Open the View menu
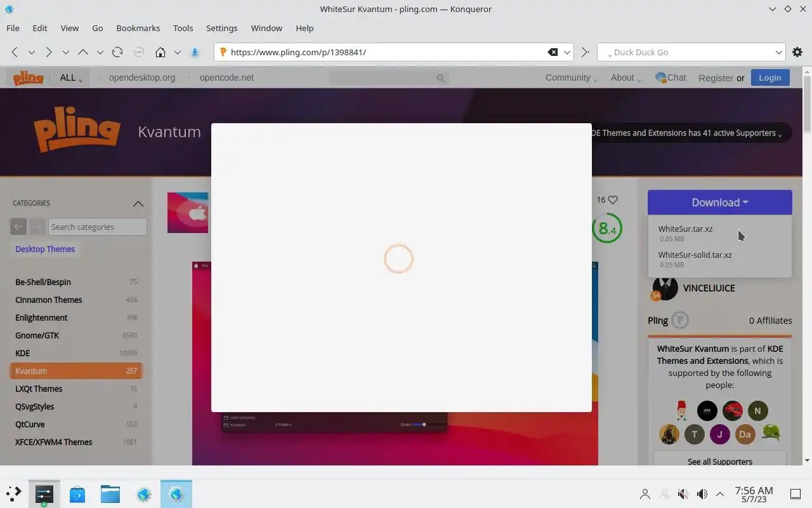 [70, 28]
